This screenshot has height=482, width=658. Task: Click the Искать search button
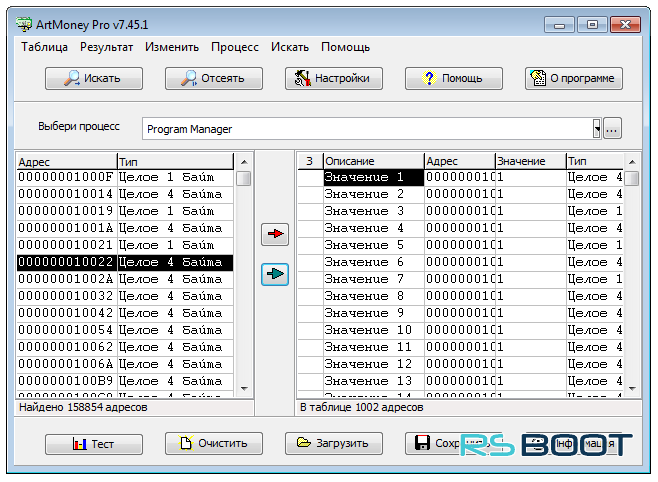point(94,78)
